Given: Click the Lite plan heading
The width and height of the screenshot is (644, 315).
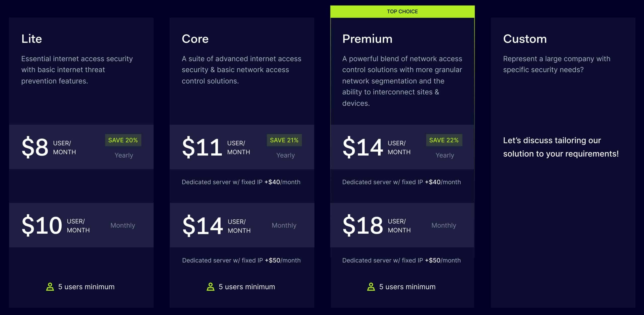Looking at the screenshot, I should [x=32, y=39].
